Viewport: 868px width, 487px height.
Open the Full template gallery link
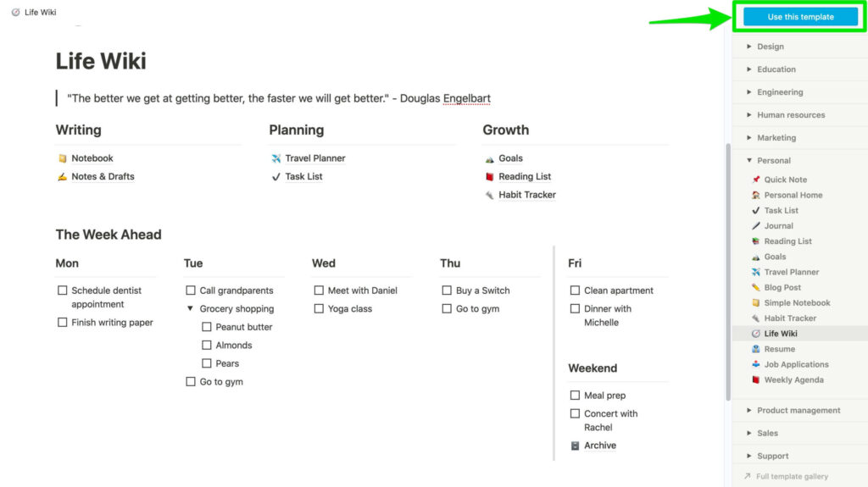(792, 476)
